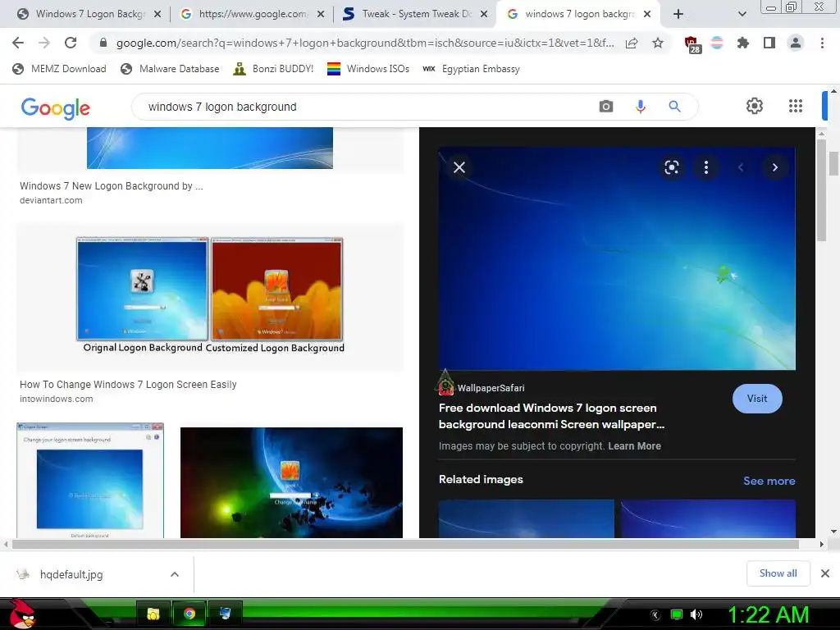The width and height of the screenshot is (840, 630).
Task: See more related images
Action: pyautogui.click(x=769, y=481)
